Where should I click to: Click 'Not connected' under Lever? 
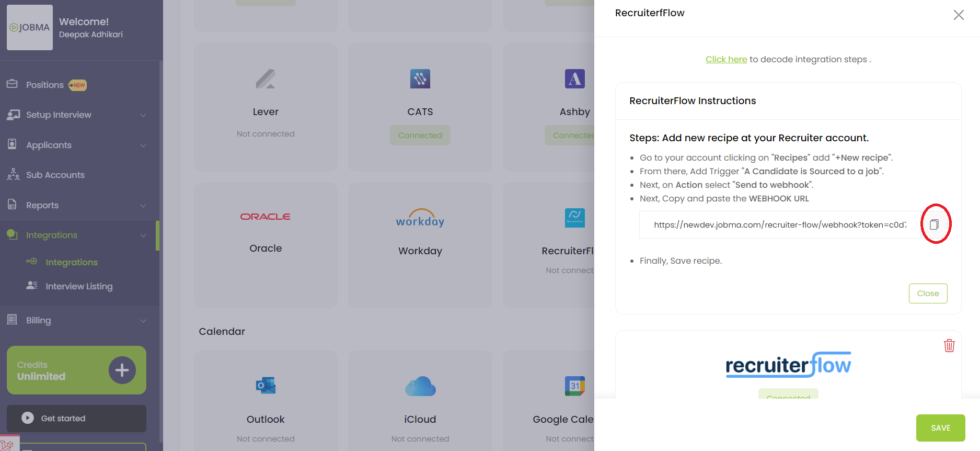pos(266,134)
